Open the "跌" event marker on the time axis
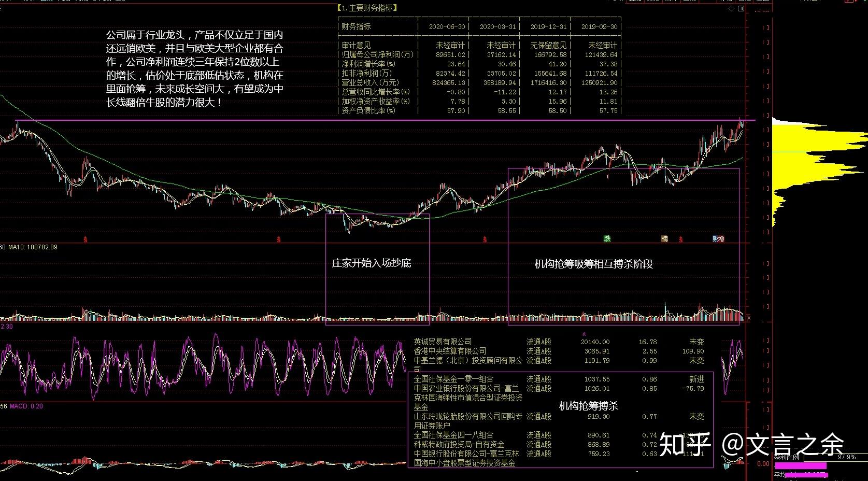The height and width of the screenshot is (481, 868). [606, 239]
